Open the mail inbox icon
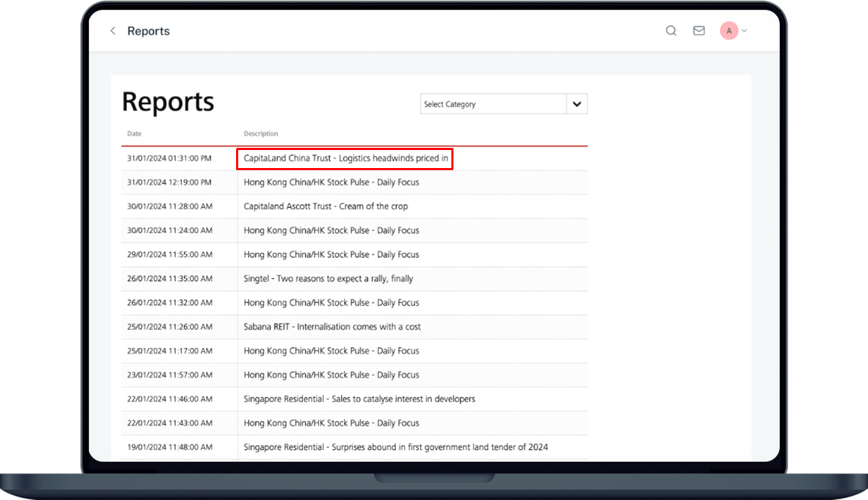This screenshot has width=868, height=500. (699, 31)
